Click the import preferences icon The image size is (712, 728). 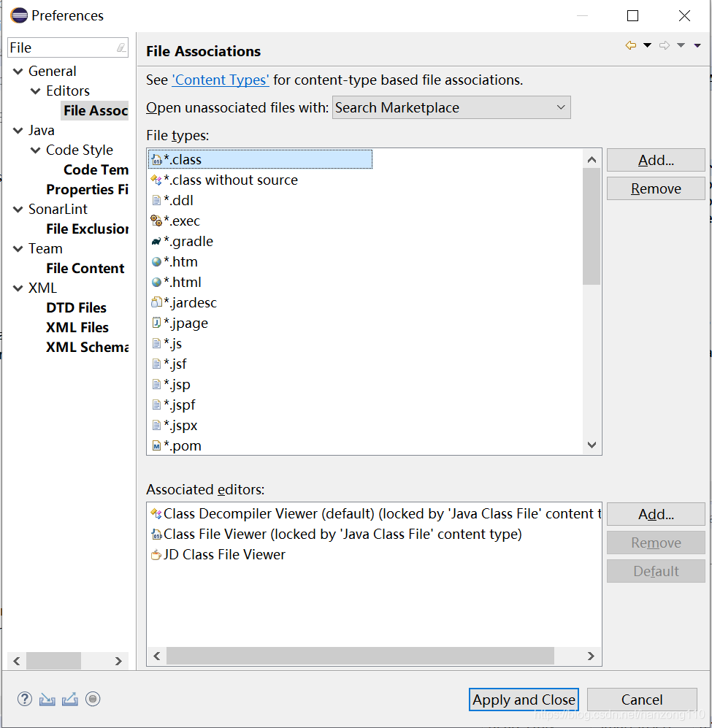pyautogui.click(x=47, y=699)
